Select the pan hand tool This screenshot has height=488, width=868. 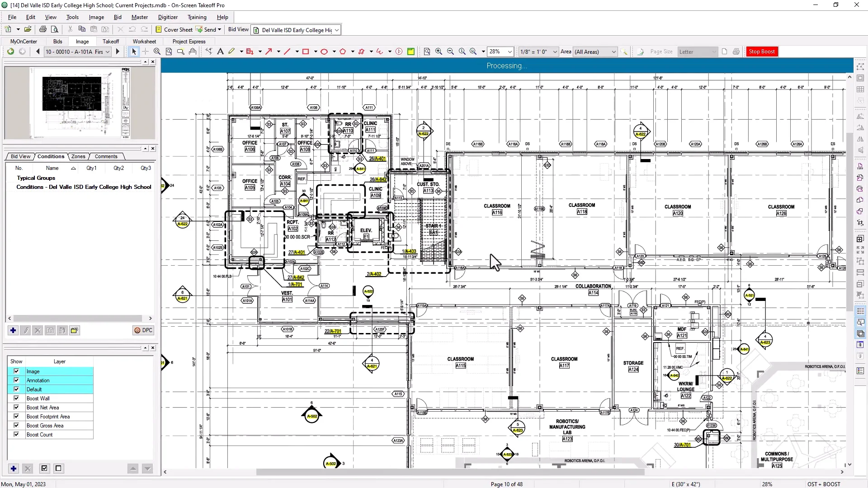click(x=193, y=52)
